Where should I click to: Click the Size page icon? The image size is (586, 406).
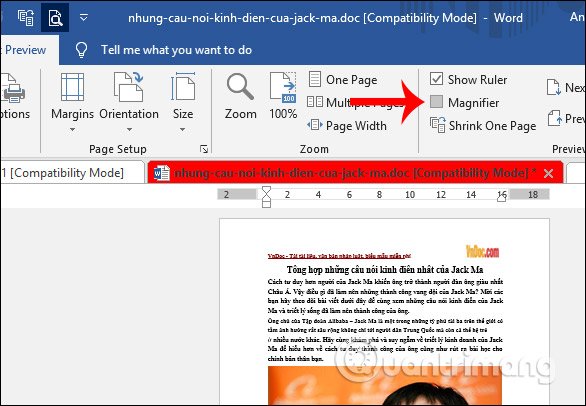pos(183,87)
